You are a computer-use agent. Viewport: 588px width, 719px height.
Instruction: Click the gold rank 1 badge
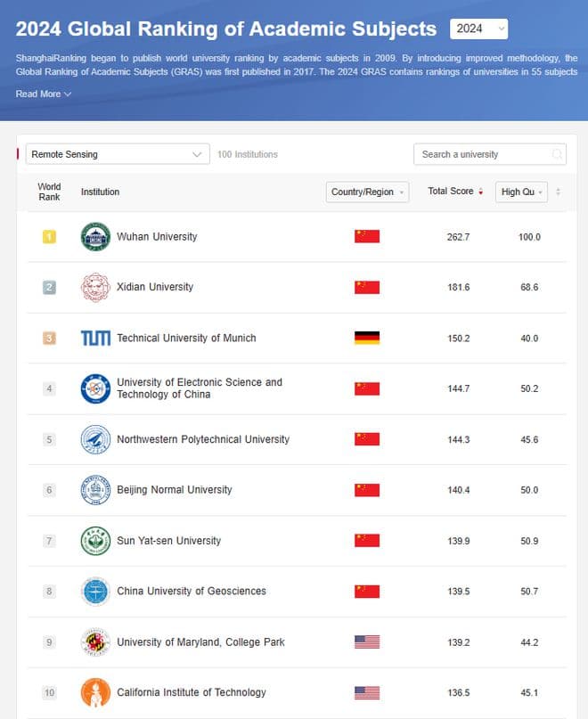pyautogui.click(x=49, y=237)
